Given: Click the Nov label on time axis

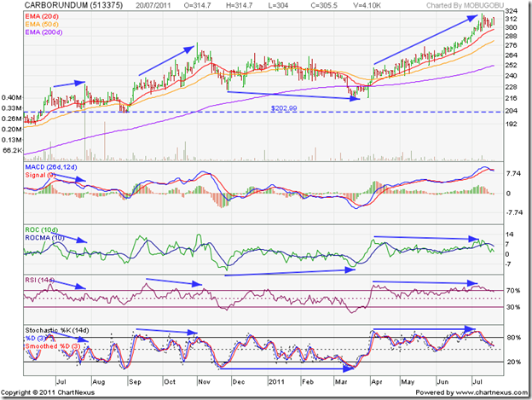Looking at the screenshot, I should click(205, 382).
